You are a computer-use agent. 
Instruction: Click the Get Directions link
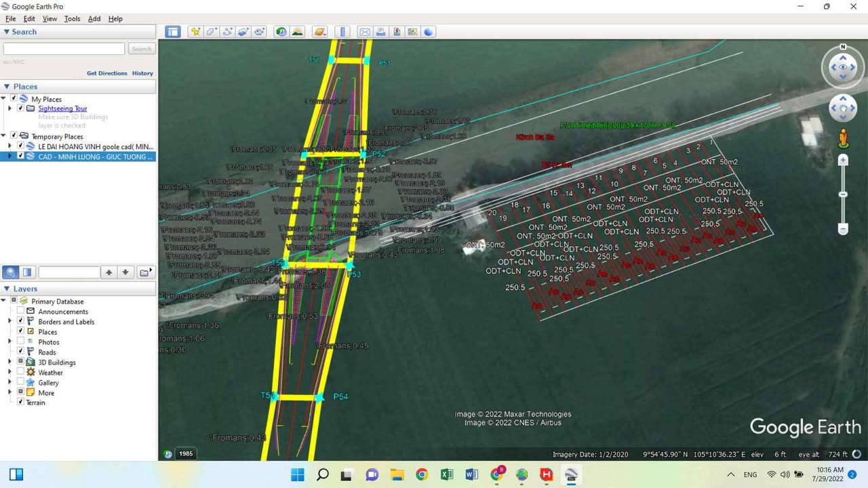[106, 73]
